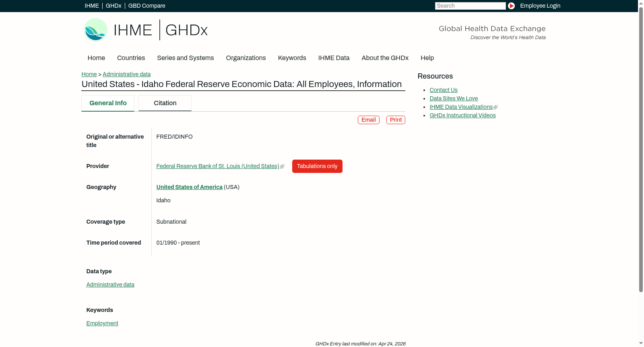This screenshot has width=644, height=347.
Task: Click Administrative data breadcrumb link
Action: 127,74
